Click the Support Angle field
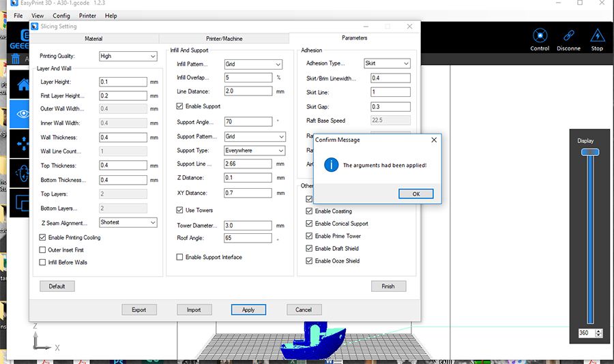 tap(248, 122)
